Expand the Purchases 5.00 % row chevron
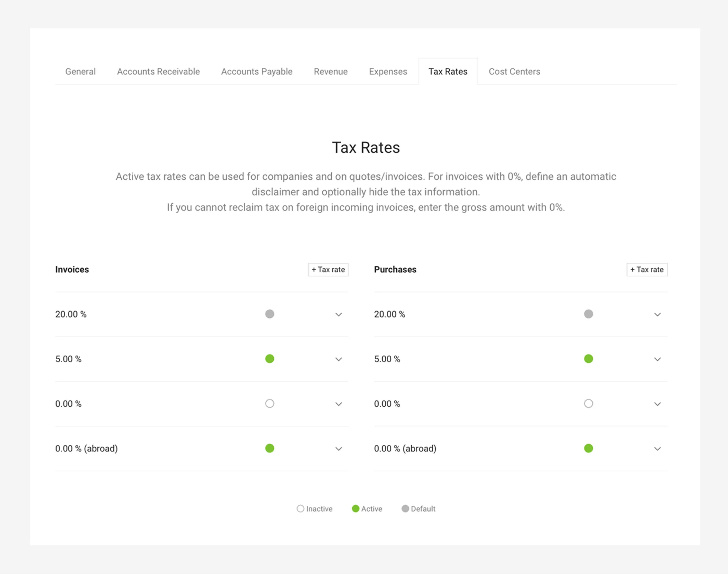This screenshot has height=574, width=728. tap(658, 359)
